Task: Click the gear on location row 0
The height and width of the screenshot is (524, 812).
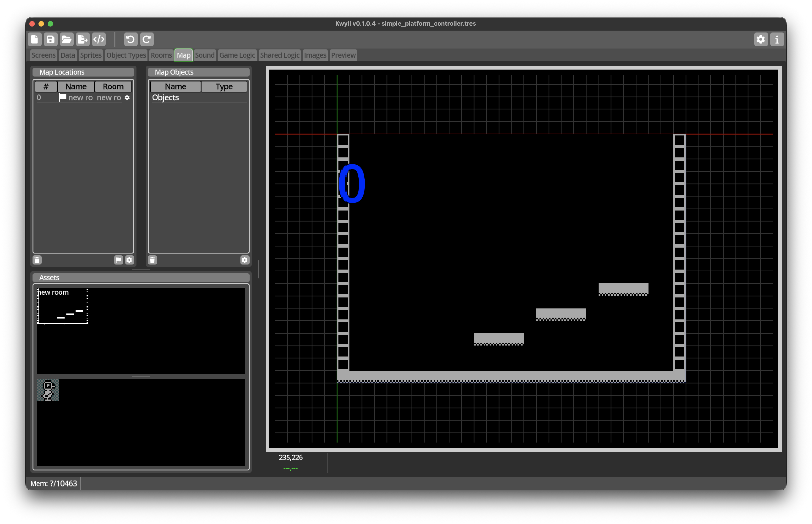Action: coord(127,98)
